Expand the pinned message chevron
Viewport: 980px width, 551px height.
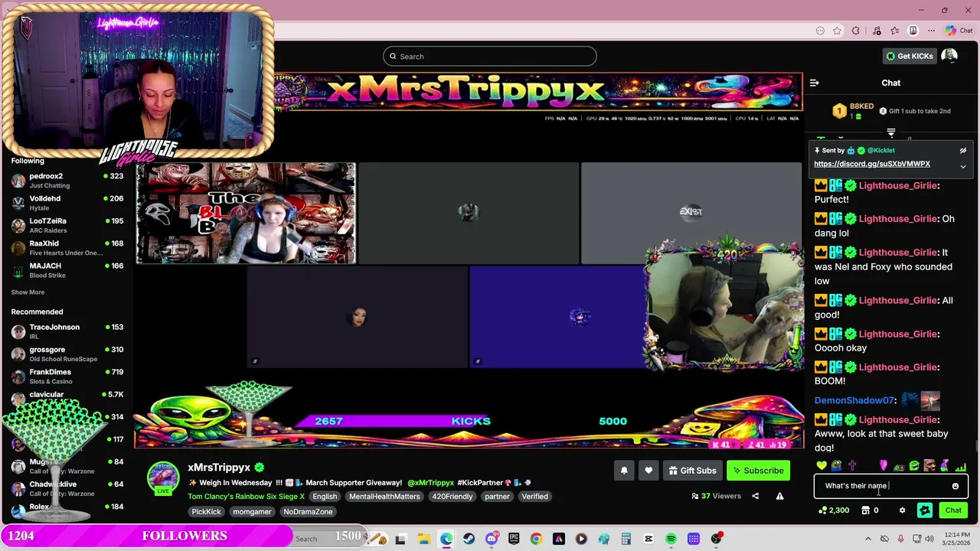962,166
